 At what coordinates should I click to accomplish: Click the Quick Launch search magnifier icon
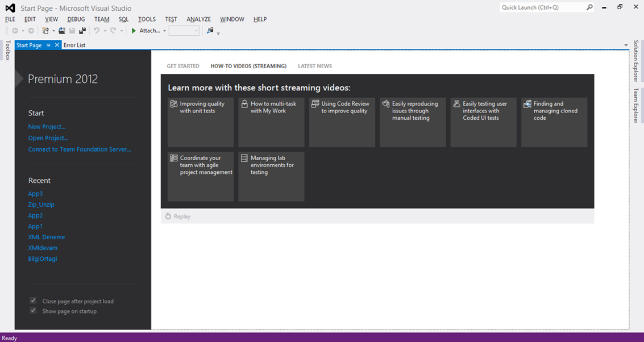coord(589,7)
